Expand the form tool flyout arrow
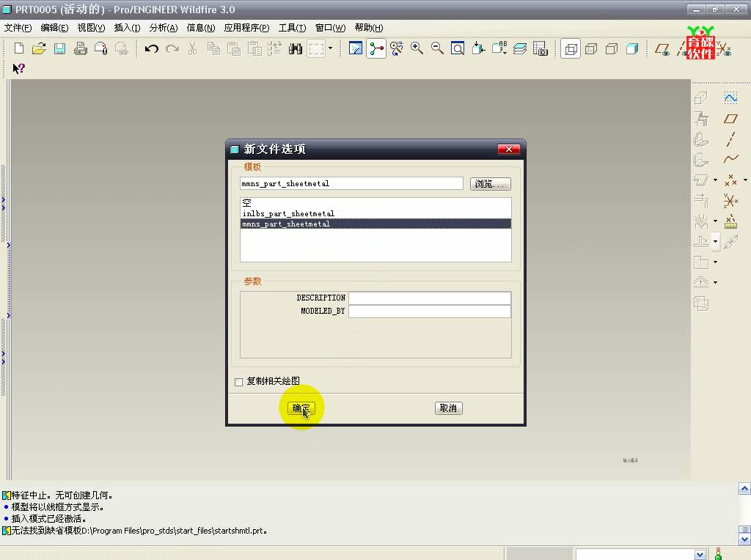751x560 pixels. [715, 283]
